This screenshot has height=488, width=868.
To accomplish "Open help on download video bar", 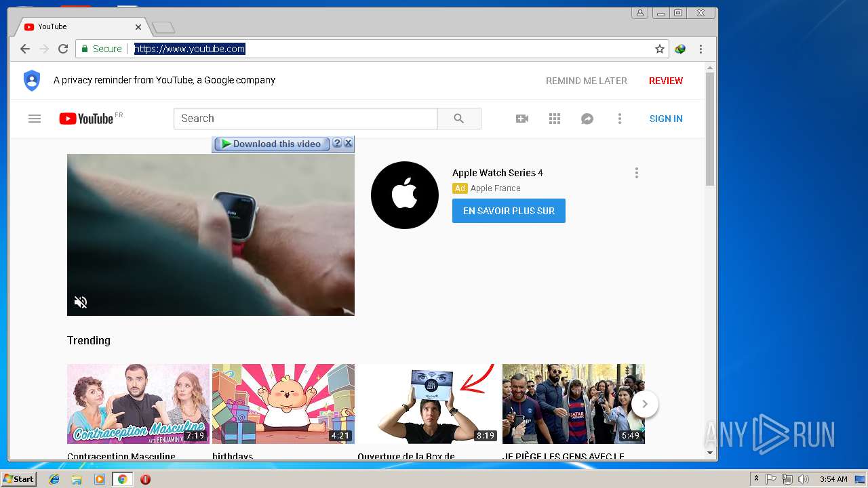I will pyautogui.click(x=337, y=144).
